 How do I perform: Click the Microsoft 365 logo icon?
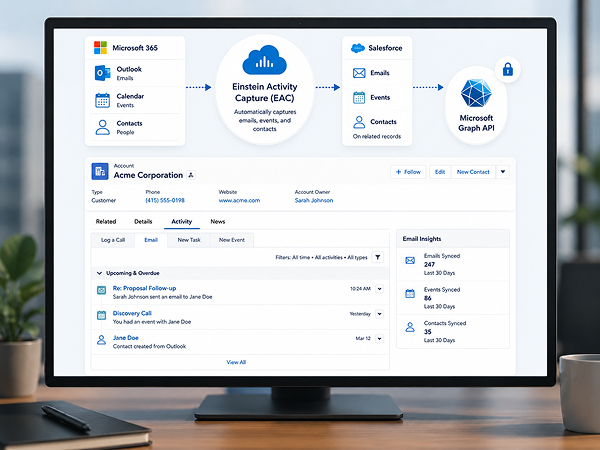[x=101, y=48]
